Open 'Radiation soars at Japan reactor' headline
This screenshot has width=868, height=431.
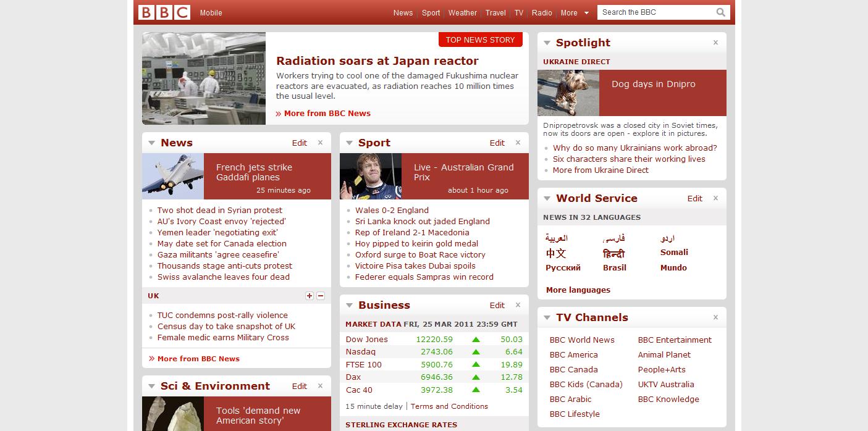pos(377,61)
